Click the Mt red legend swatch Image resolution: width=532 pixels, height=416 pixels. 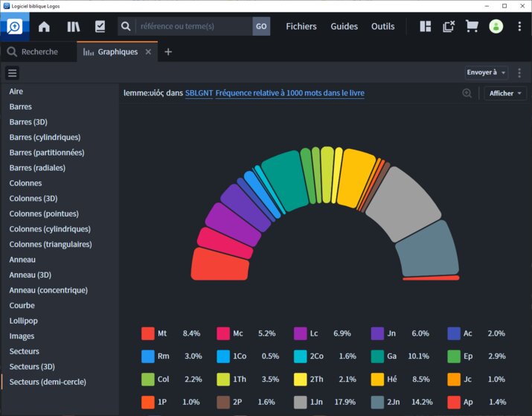(x=148, y=333)
